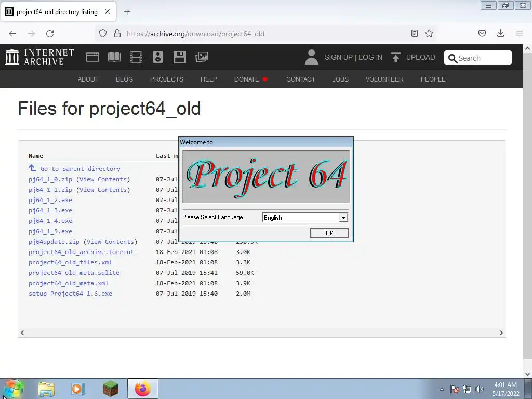The width and height of the screenshot is (532, 399).
Task: Open the BLOG menu item
Action: 124,79
